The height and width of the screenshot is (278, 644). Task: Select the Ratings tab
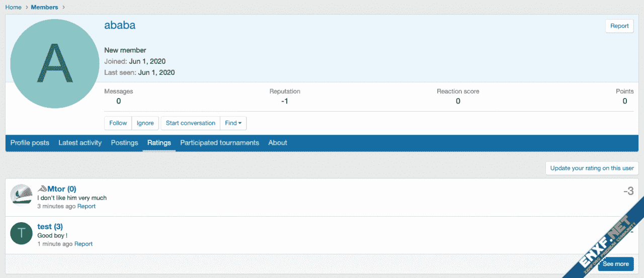[159, 143]
